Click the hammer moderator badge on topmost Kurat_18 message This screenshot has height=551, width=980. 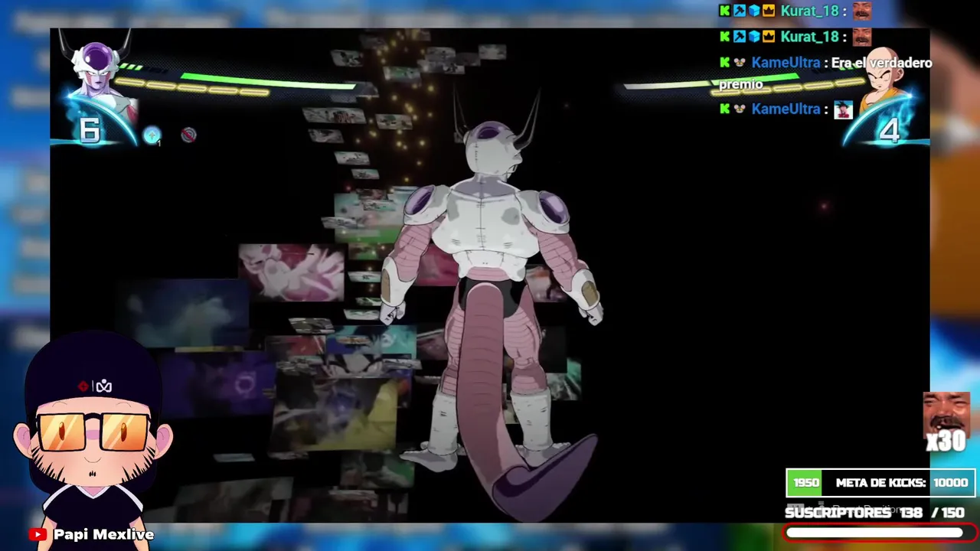pos(739,11)
